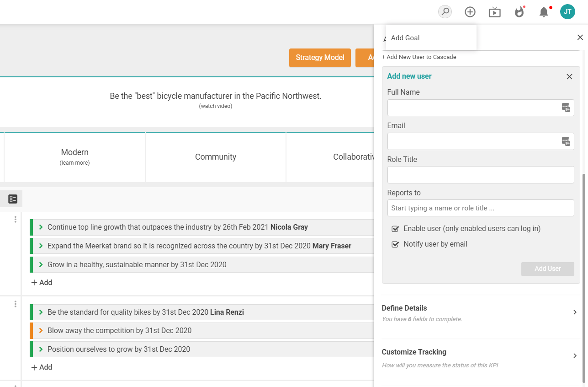The height and width of the screenshot is (387, 588).
Task: Toggle Notify user by email checkbox
Action: point(396,244)
